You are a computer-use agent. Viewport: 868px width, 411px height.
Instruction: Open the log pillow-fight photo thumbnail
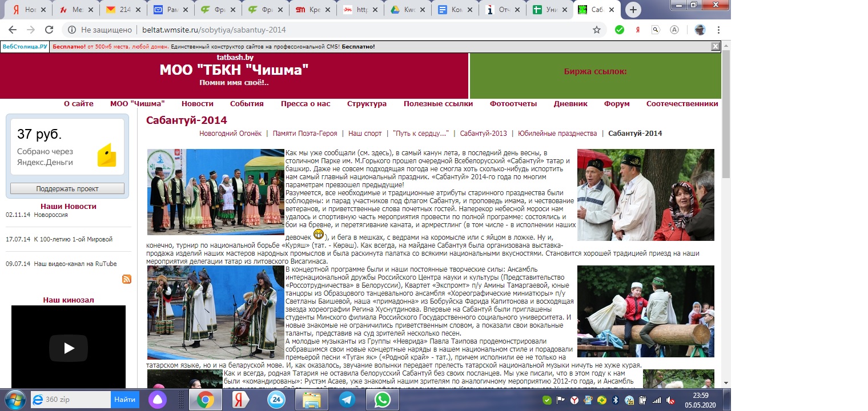646,311
